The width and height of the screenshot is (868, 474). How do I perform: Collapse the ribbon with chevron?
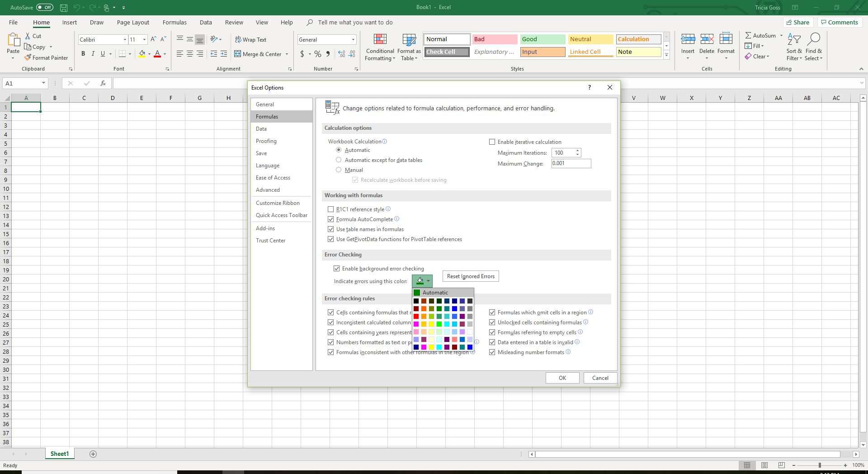point(861,69)
